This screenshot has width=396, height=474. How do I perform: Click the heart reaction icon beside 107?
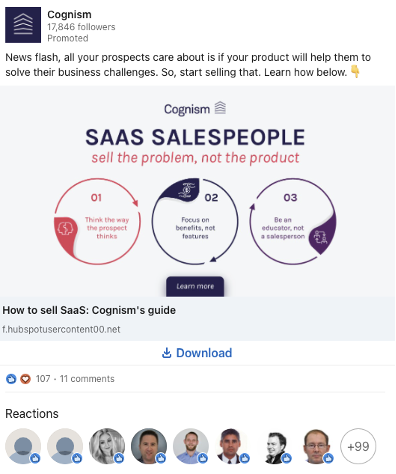[25, 379]
